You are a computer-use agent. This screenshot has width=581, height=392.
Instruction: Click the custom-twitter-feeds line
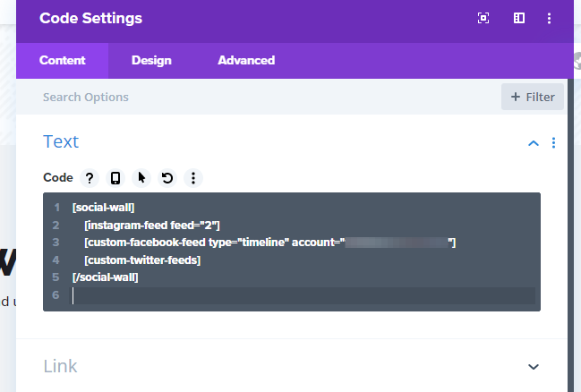pyautogui.click(x=142, y=260)
